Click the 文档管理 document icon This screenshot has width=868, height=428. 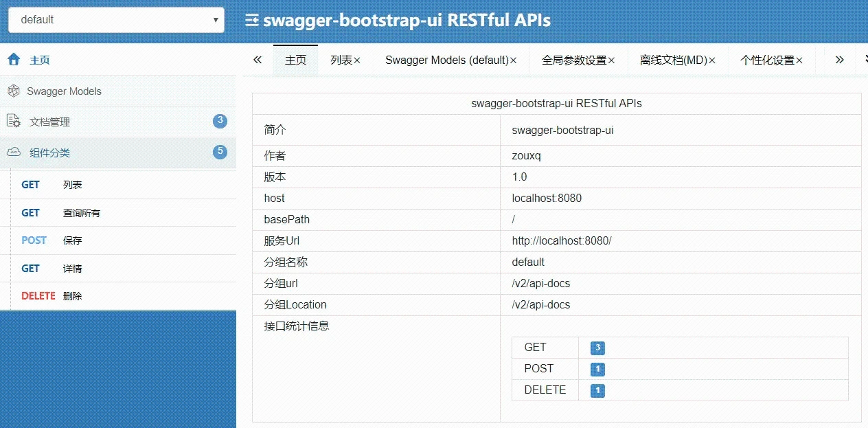pyautogui.click(x=14, y=122)
